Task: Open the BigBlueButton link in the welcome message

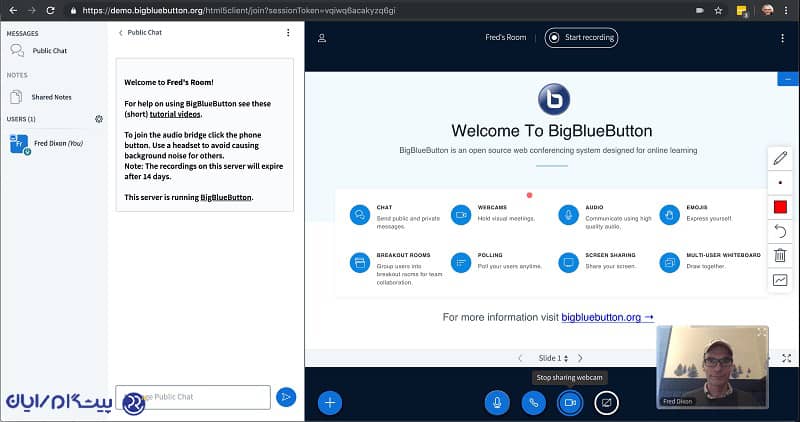Action: [226, 197]
